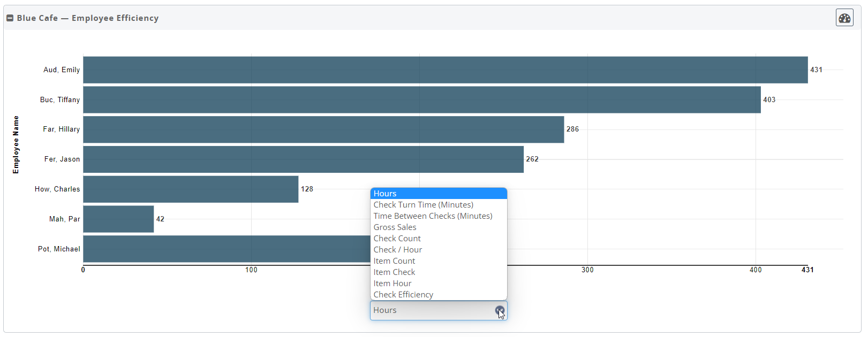Screen dimensions: 868x337
Task: Select the Item Hour option
Action: [393, 284]
